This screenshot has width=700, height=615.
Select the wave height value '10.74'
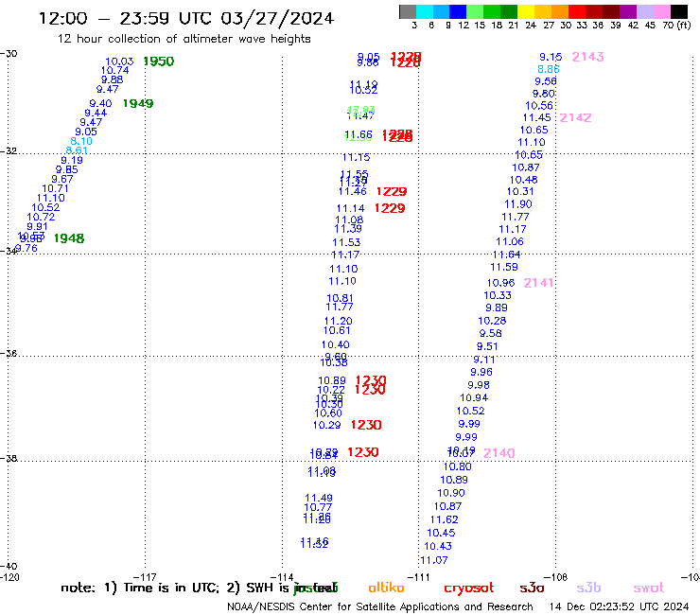point(114,70)
